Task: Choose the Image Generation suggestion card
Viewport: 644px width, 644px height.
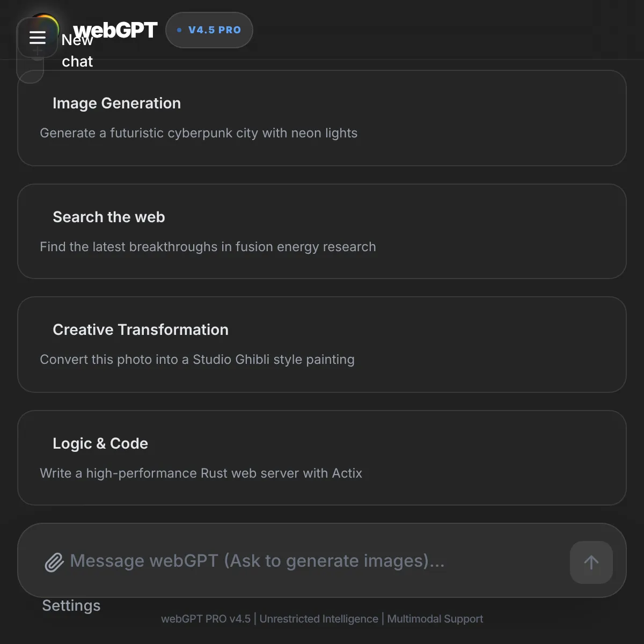Action: (x=322, y=118)
